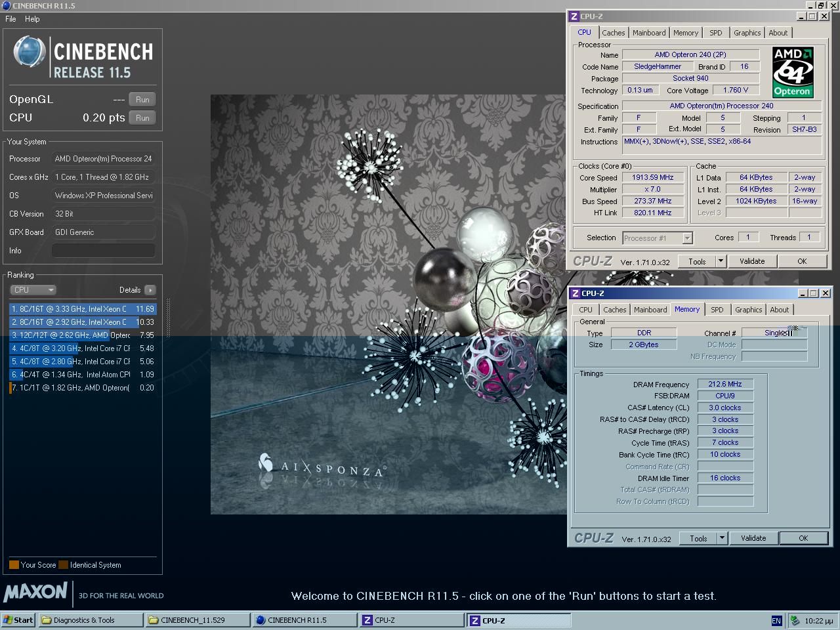Switch to CPU tab in bottom CPU-Z window
This screenshot has width=840, height=630.
(585, 310)
